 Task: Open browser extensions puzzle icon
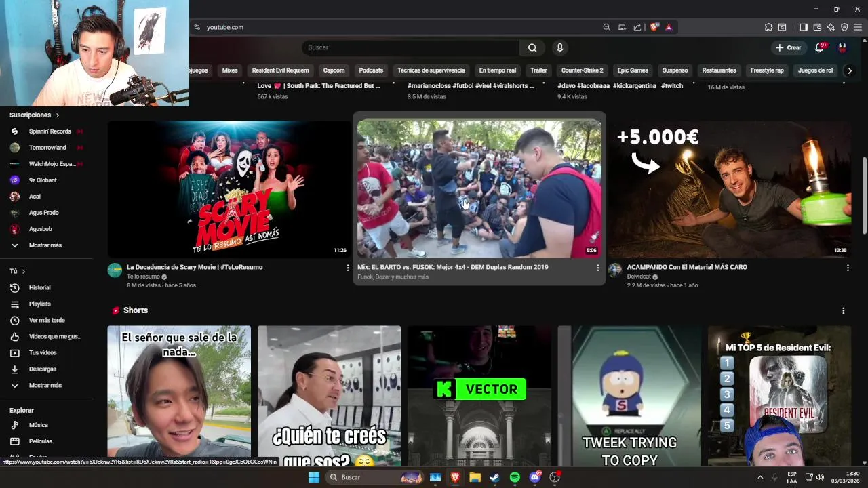coord(768,27)
